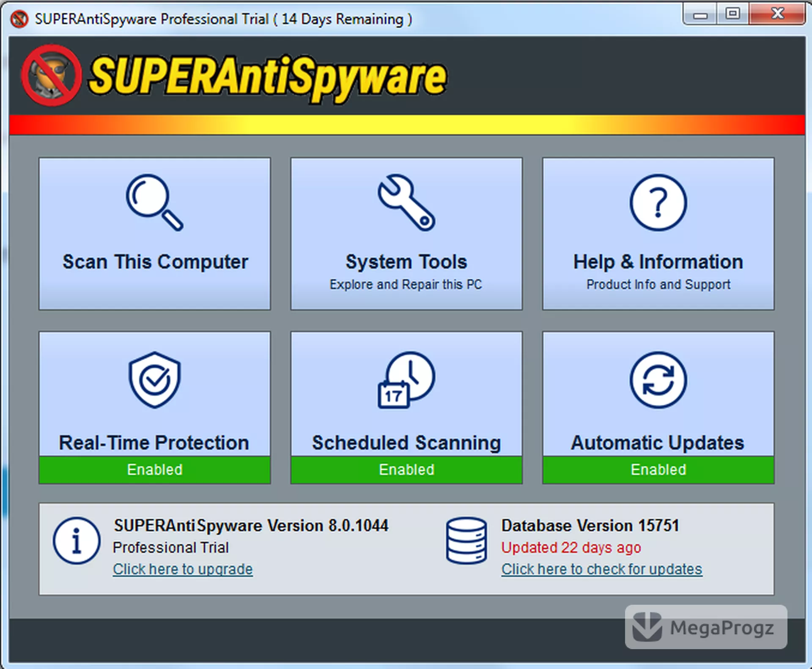
Task: Click the circular arrows update icon
Action: point(658,380)
